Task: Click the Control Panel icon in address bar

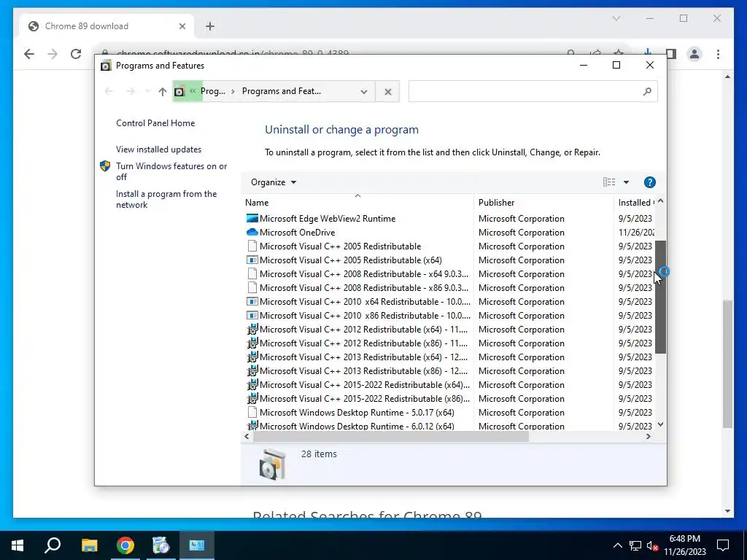Action: (x=179, y=91)
